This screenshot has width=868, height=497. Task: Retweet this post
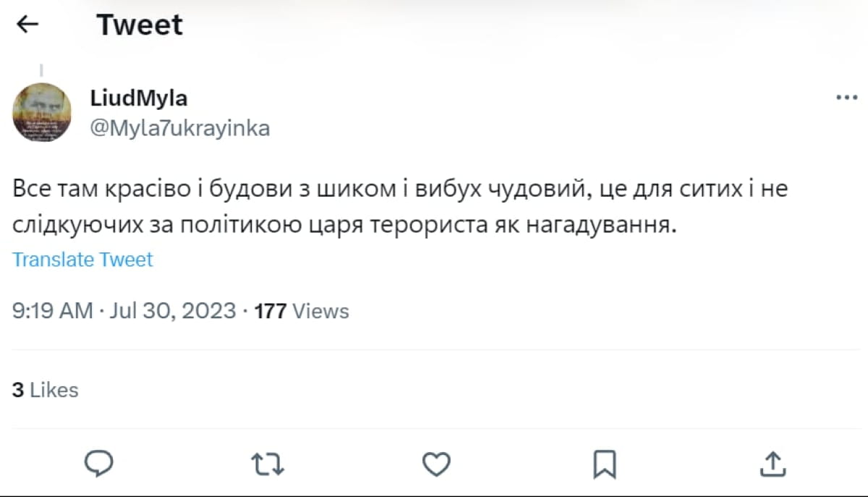pyautogui.click(x=268, y=464)
